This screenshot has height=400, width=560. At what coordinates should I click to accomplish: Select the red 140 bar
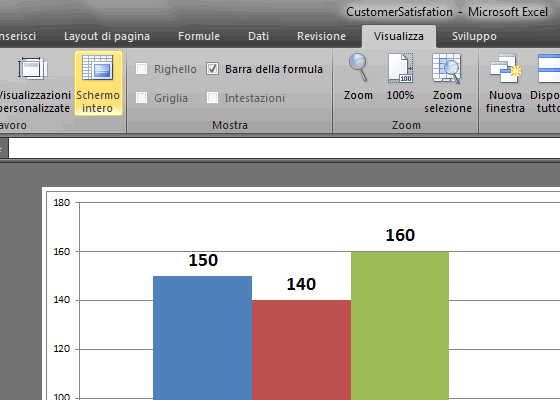click(x=301, y=350)
